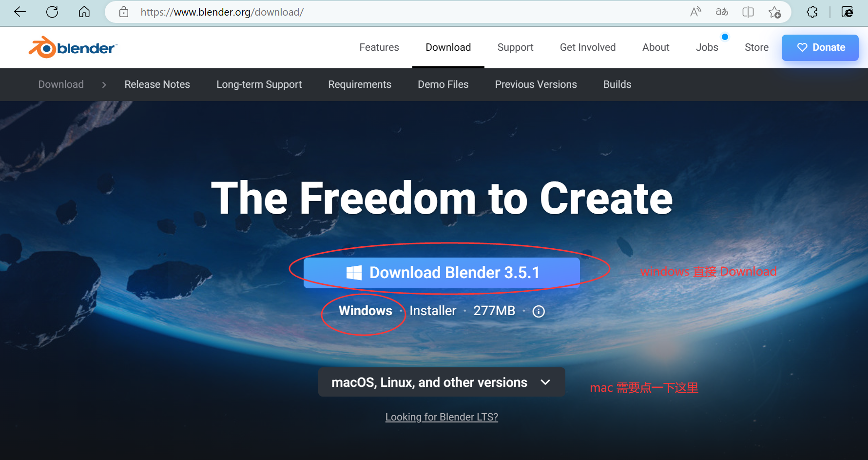
Task: Open the Get Involved menu item
Action: (588, 47)
